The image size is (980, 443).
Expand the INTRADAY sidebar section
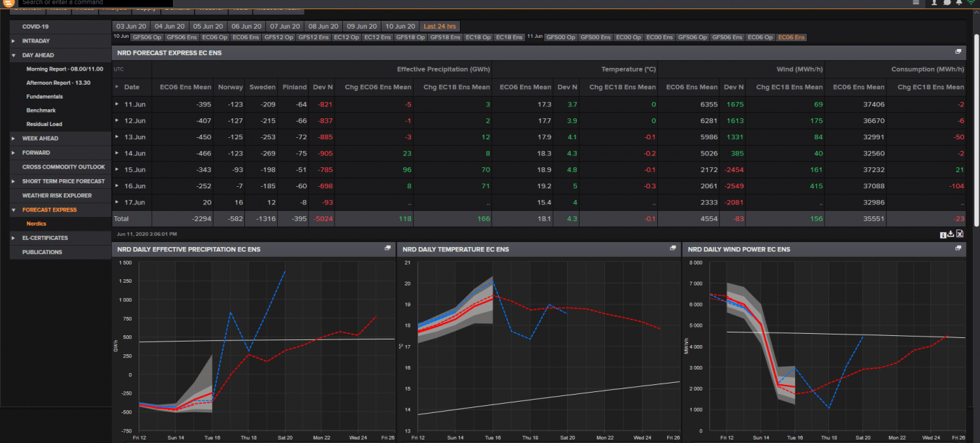click(13, 41)
